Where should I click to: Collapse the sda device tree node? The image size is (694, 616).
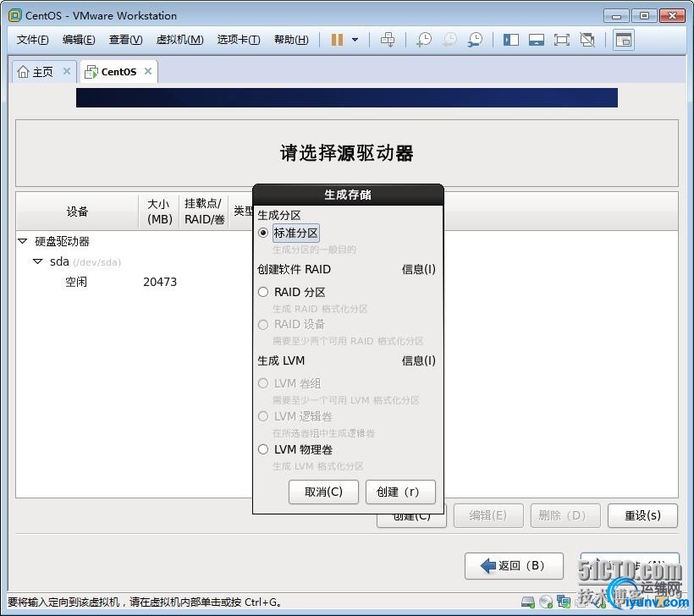(x=38, y=261)
